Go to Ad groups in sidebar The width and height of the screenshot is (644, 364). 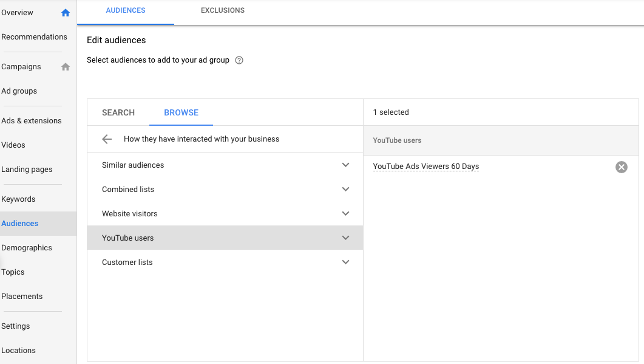[19, 91]
